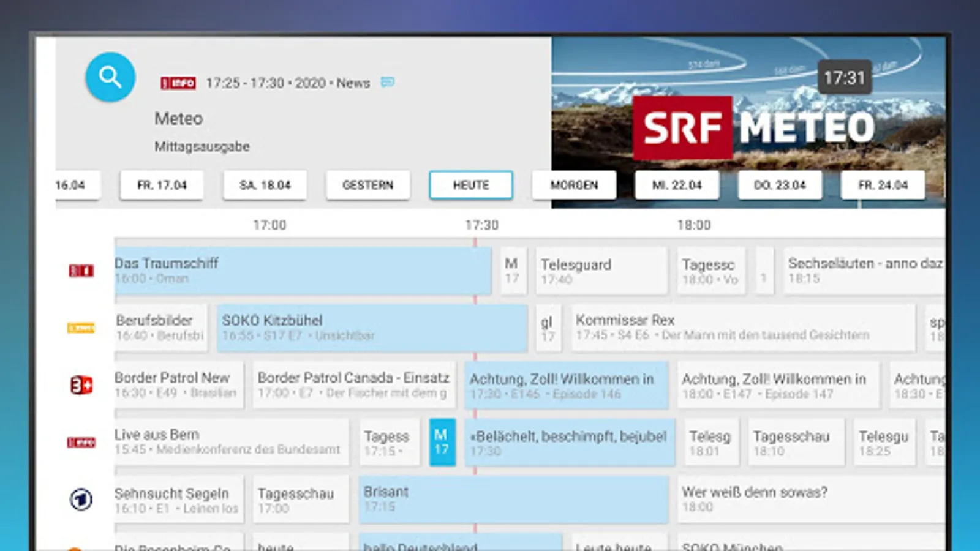Image resolution: width=980 pixels, height=551 pixels.
Task: Select Achtung, Zoll! Episode 146 at 17:30
Action: click(x=567, y=385)
